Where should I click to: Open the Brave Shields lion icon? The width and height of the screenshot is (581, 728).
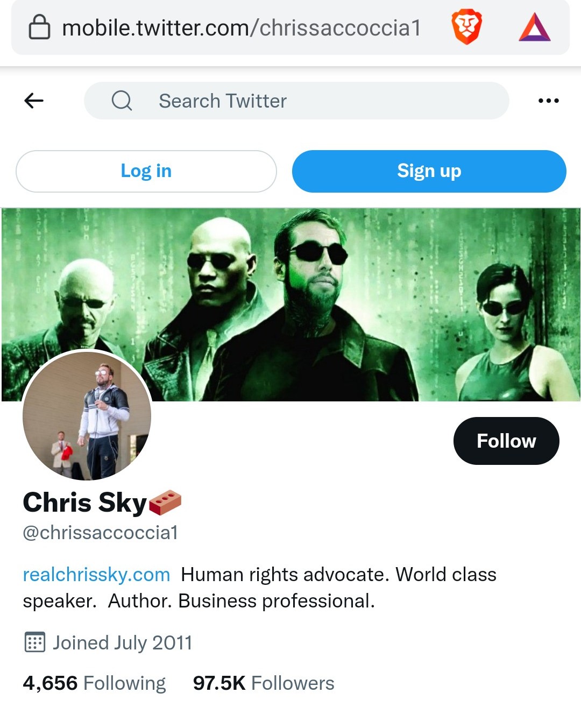(x=466, y=27)
